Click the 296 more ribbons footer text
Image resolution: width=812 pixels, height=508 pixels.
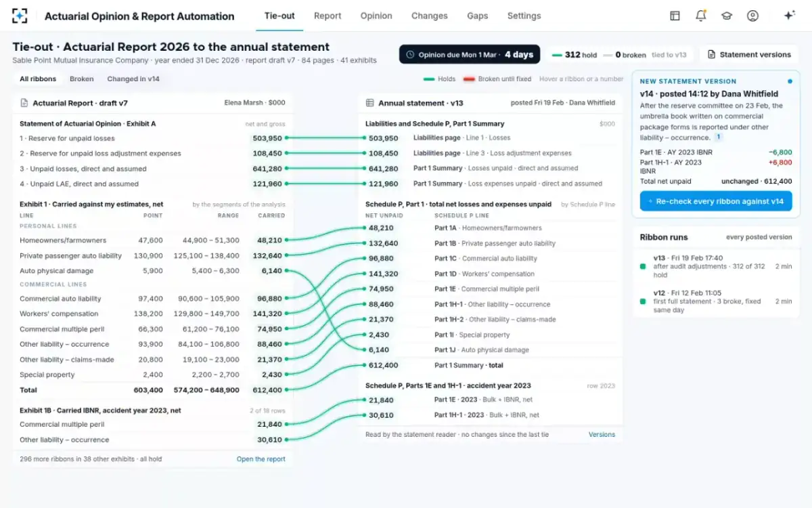tap(91, 459)
